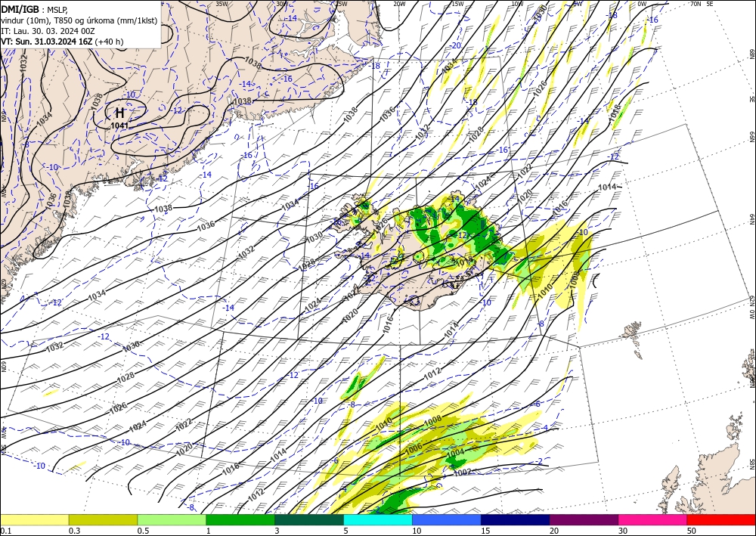Click the navy 15–20 mm legend swatch

[516, 519]
